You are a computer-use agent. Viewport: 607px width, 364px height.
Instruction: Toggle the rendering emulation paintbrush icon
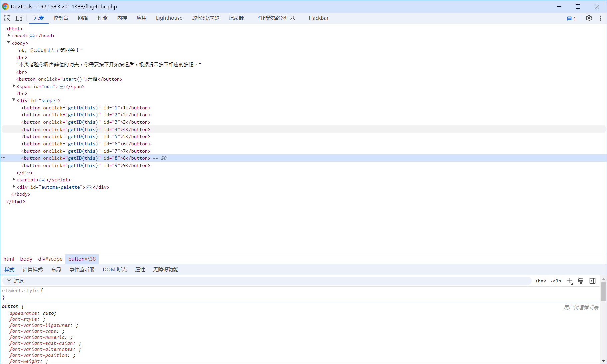pyautogui.click(x=581, y=281)
